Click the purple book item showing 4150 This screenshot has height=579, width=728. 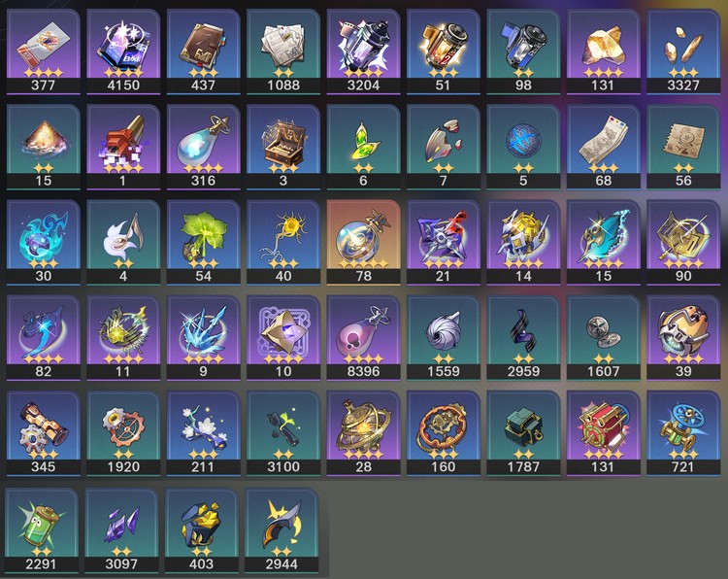pyautogui.click(x=123, y=51)
